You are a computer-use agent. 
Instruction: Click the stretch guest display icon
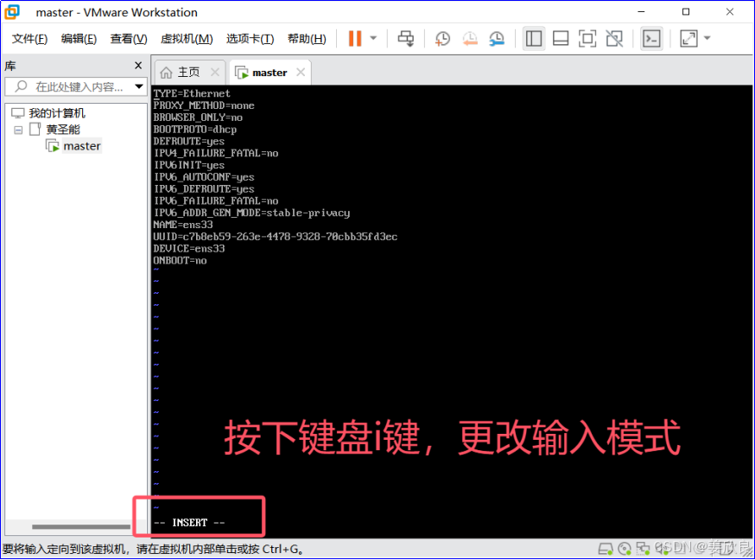pos(688,39)
